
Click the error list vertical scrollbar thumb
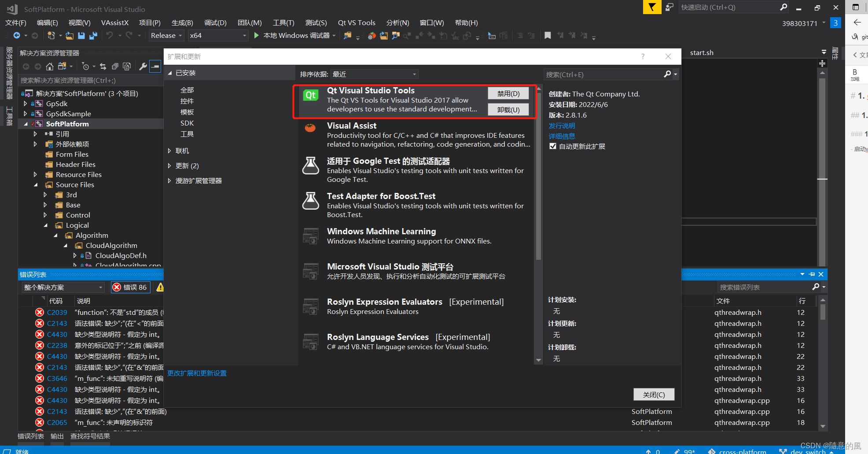click(823, 312)
